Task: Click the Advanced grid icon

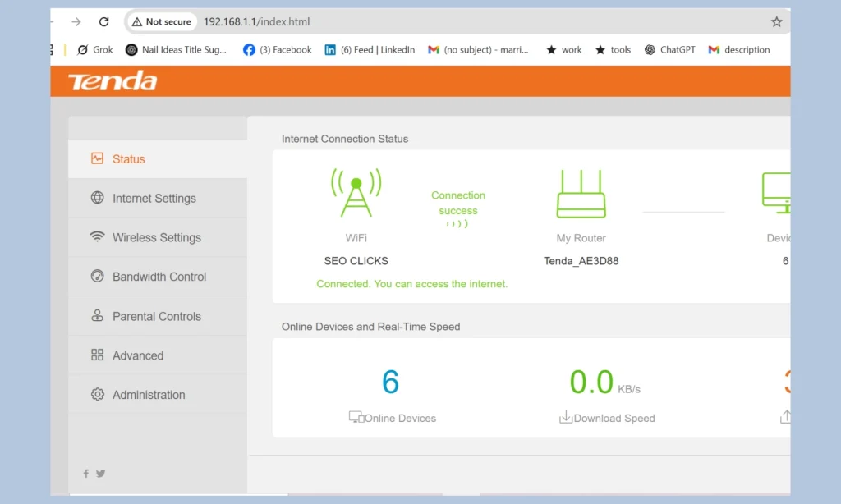Action: (x=96, y=355)
